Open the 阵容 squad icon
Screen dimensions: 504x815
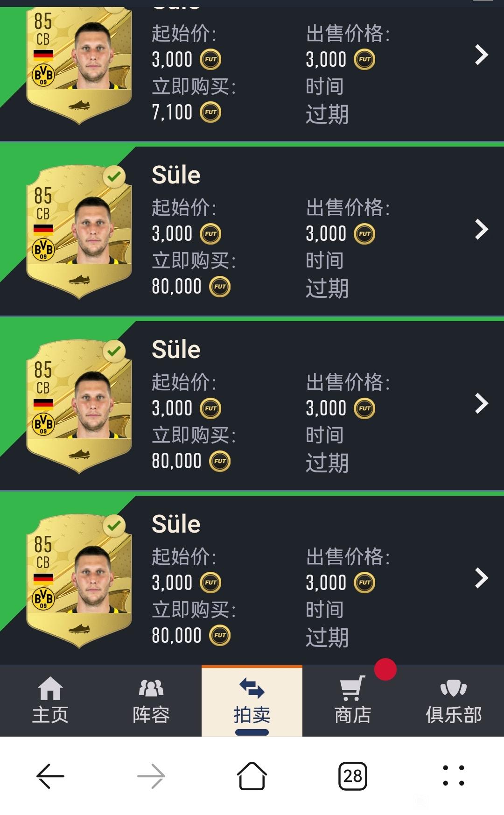coord(151,688)
